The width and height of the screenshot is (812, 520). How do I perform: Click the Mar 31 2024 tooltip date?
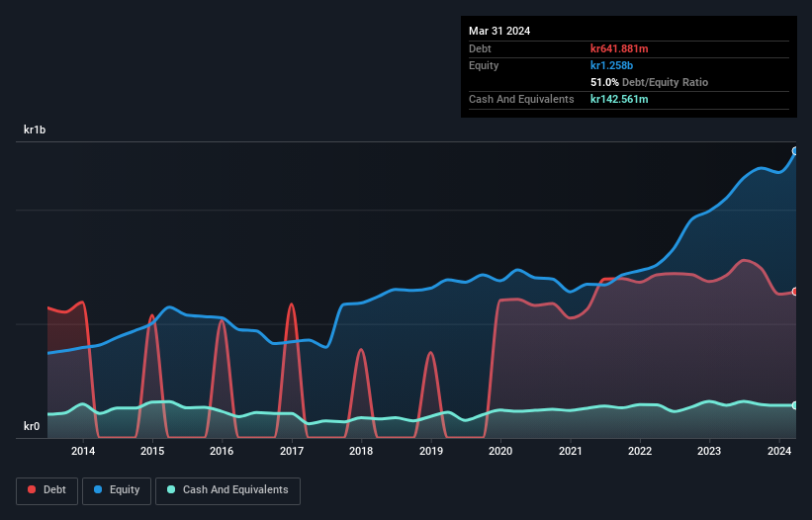[499, 31]
